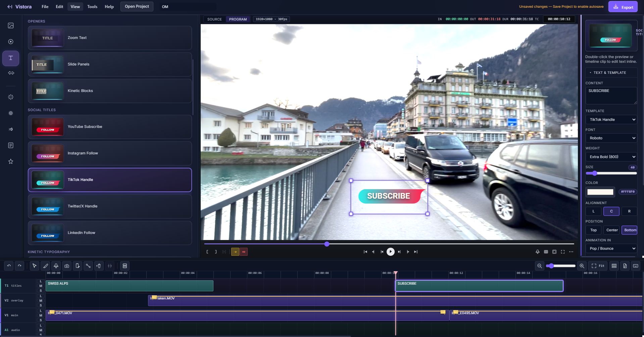Redo the last timeline action
This screenshot has width=644, height=337.
[20, 266]
